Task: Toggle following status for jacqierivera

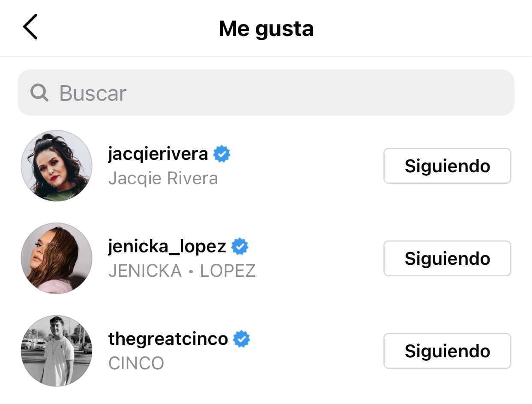Action: [x=447, y=166]
